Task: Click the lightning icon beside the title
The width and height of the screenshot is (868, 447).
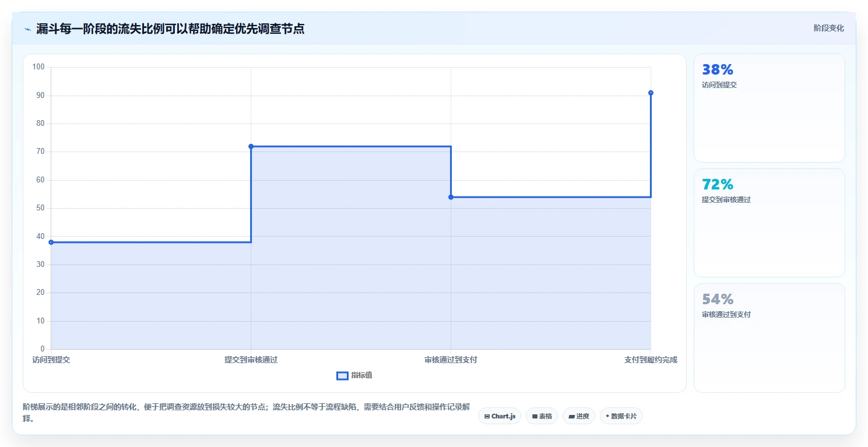Action: (x=27, y=29)
